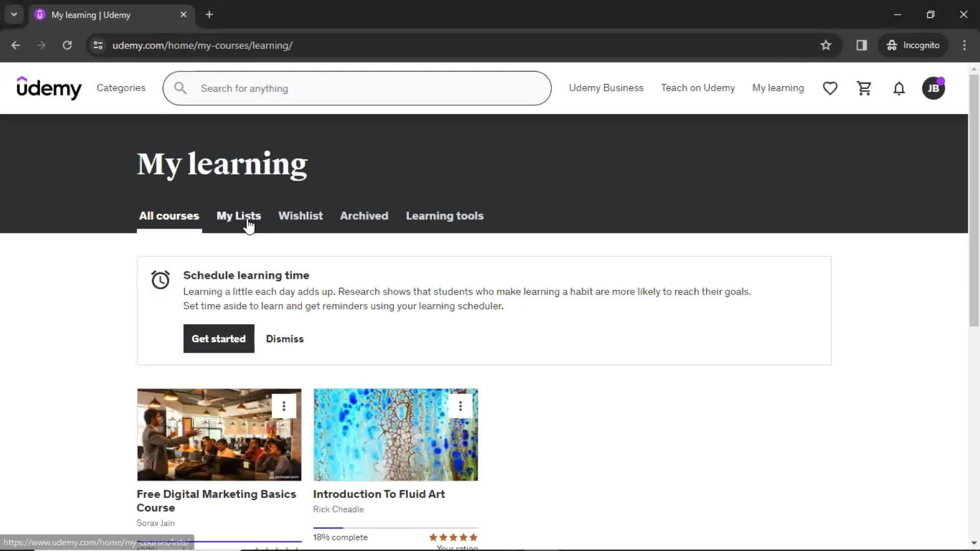The image size is (980, 551).
Task: Click the wishlist heart icon
Action: (830, 88)
